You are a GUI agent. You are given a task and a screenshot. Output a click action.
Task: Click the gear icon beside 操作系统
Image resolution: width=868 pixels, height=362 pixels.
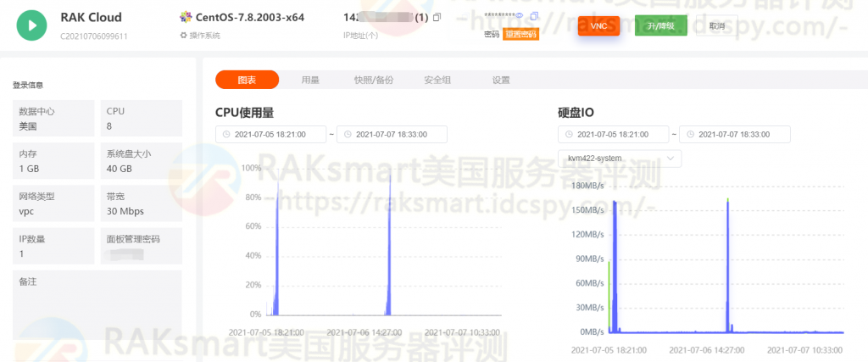[183, 36]
